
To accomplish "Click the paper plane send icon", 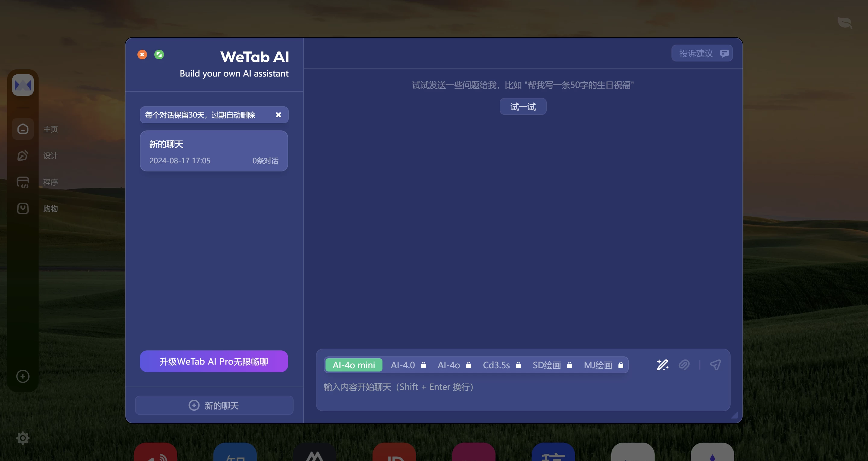I will coord(715,365).
